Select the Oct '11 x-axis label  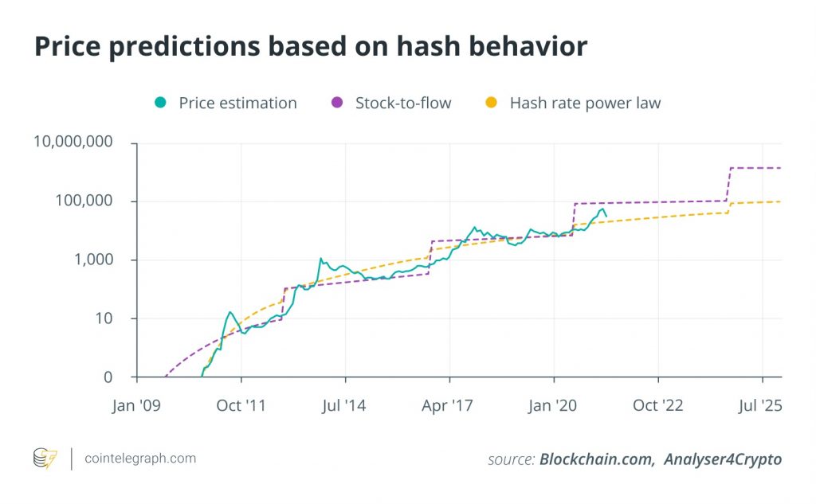(x=241, y=406)
